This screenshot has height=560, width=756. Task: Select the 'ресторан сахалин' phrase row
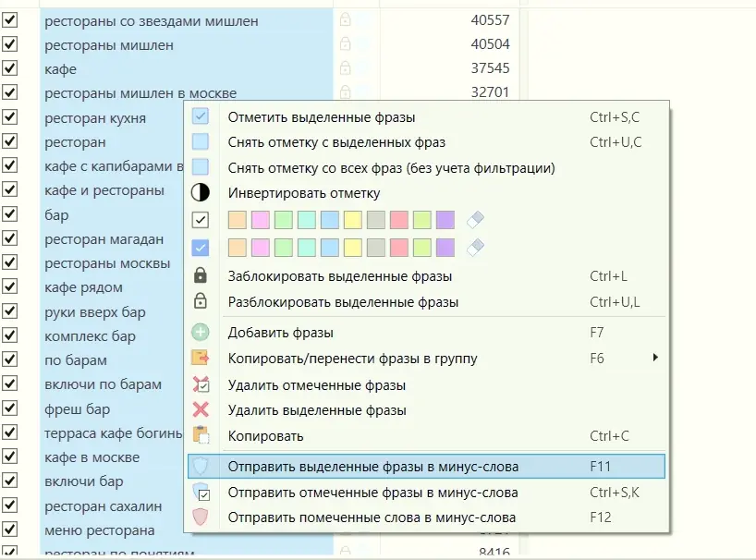pyautogui.click(x=103, y=506)
